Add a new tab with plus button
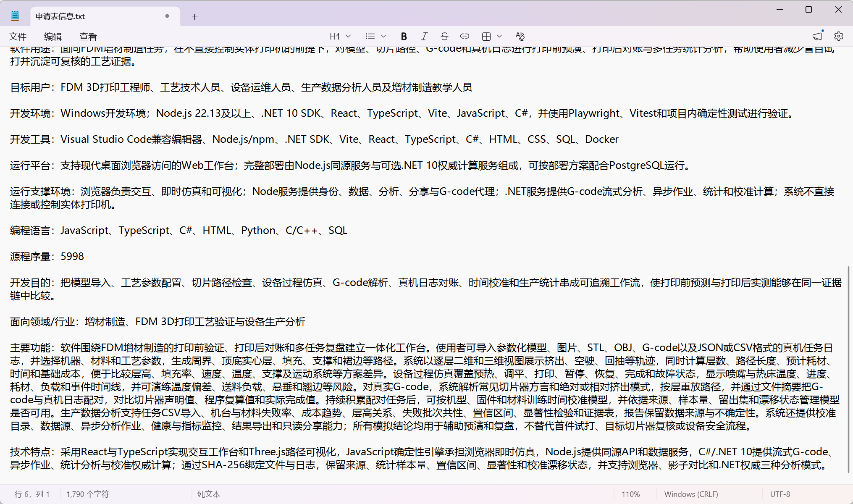Image resolution: width=853 pixels, height=504 pixels. coord(194,17)
